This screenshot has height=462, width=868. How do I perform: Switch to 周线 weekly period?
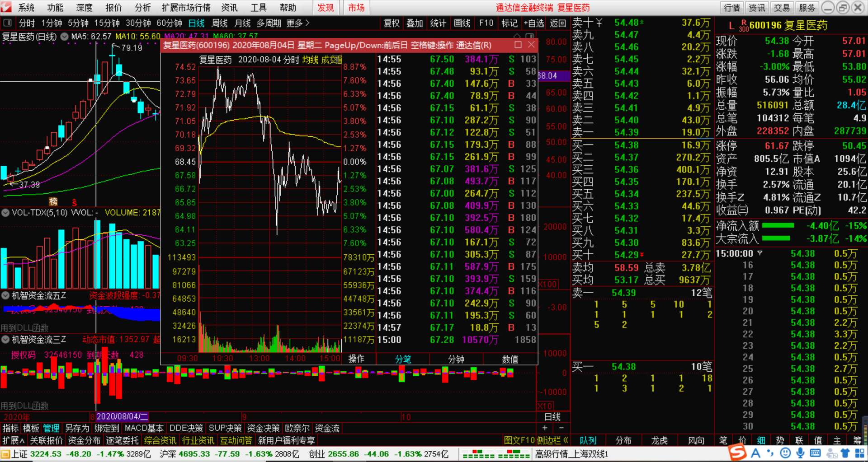pos(220,23)
